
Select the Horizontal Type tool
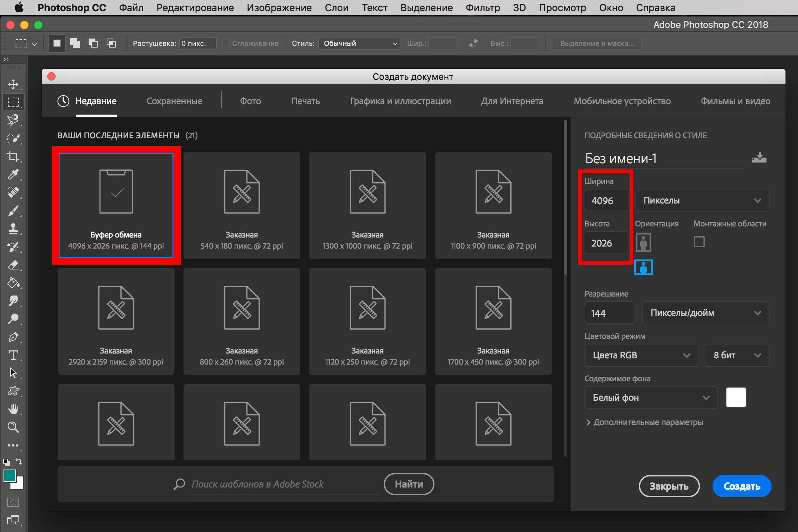tap(13, 355)
